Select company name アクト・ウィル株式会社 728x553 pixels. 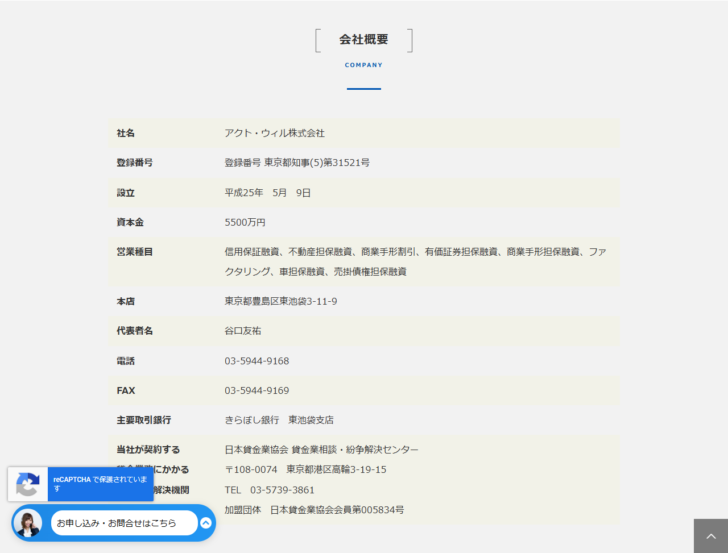[x=274, y=133]
